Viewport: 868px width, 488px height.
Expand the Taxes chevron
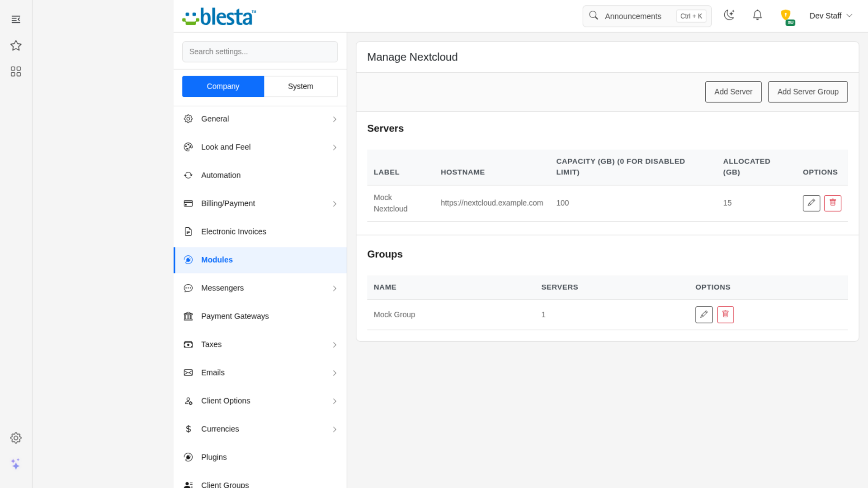(335, 345)
